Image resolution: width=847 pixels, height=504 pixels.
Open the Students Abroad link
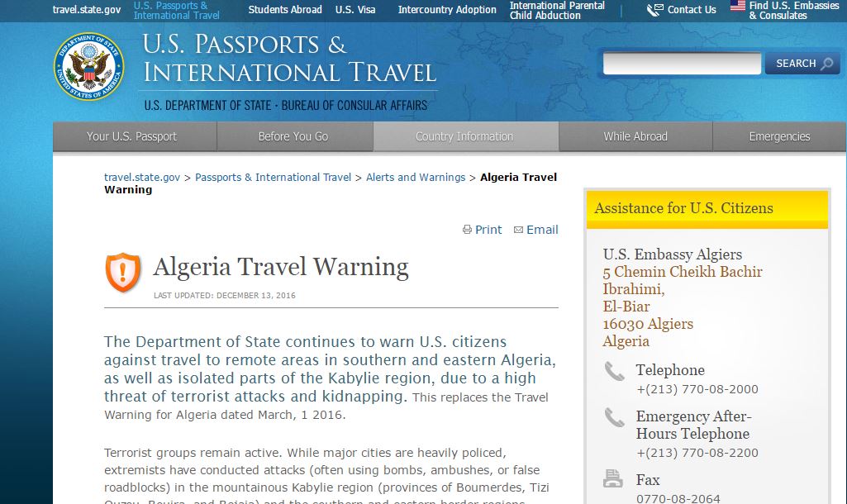tap(284, 10)
